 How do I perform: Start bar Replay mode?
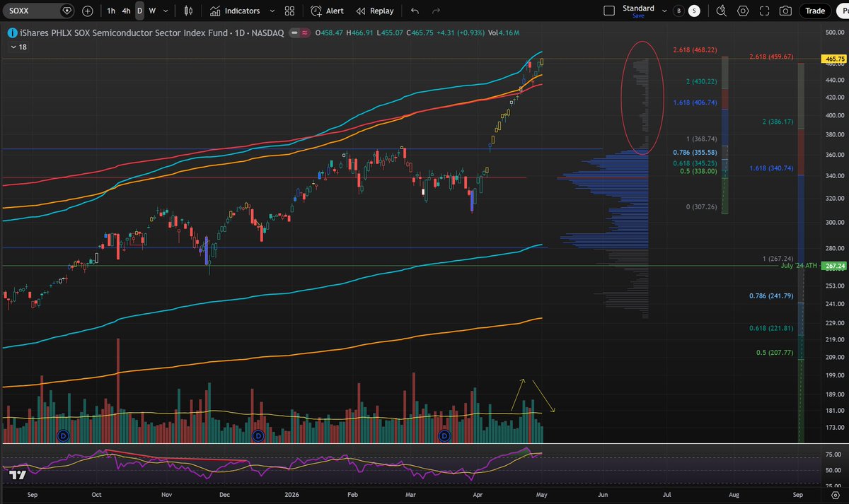(x=375, y=11)
